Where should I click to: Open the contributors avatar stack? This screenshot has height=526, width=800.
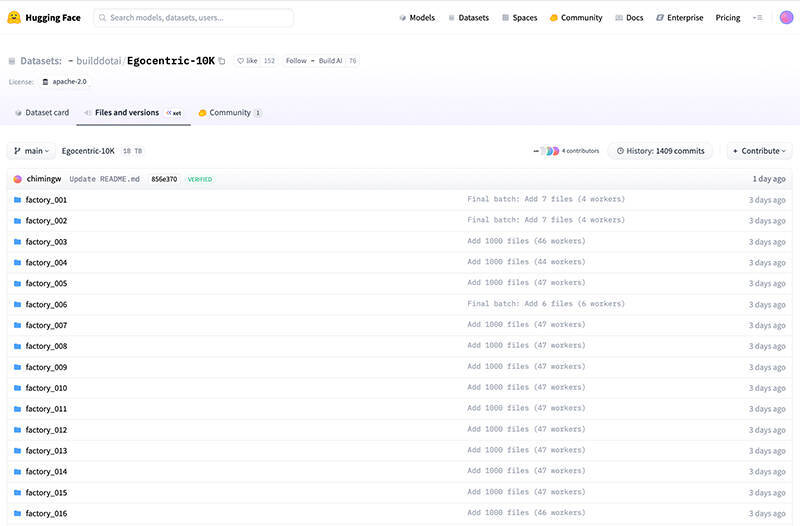(549, 151)
